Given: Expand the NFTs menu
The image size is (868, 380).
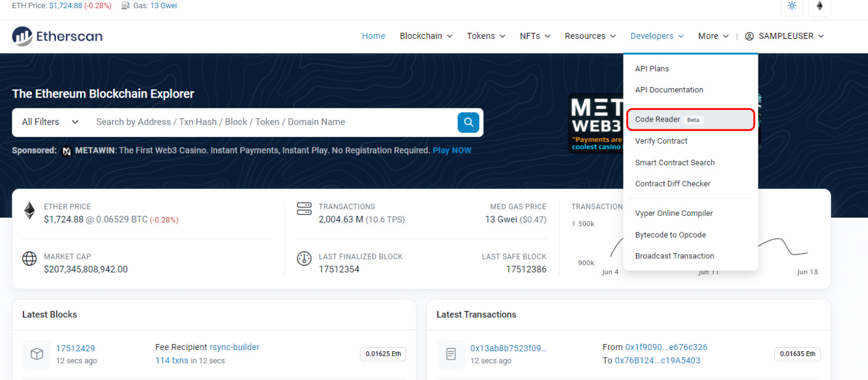Looking at the screenshot, I should [535, 36].
